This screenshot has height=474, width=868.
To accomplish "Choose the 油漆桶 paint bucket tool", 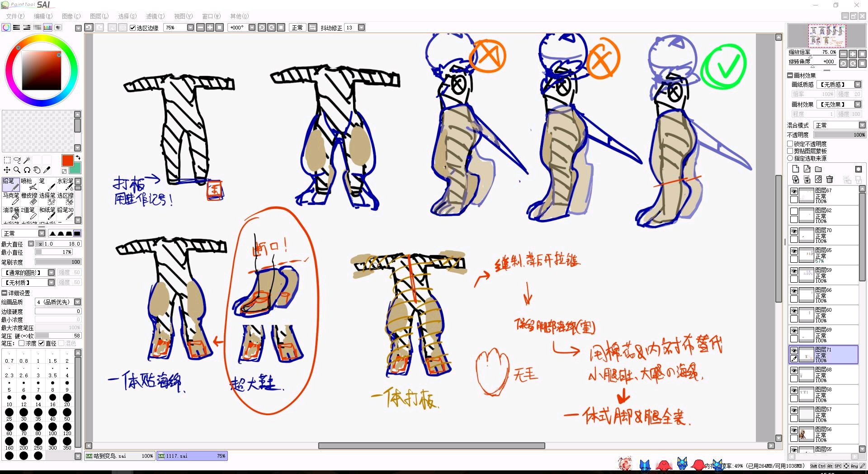I will [x=11, y=213].
